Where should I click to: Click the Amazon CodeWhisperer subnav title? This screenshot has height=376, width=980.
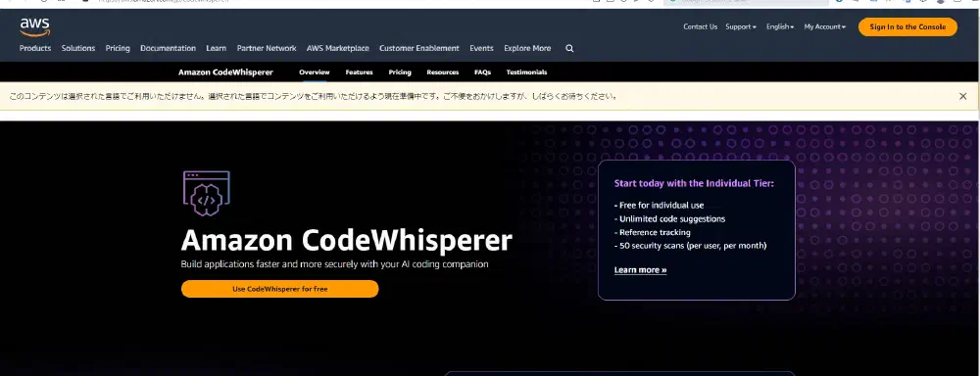click(x=225, y=71)
